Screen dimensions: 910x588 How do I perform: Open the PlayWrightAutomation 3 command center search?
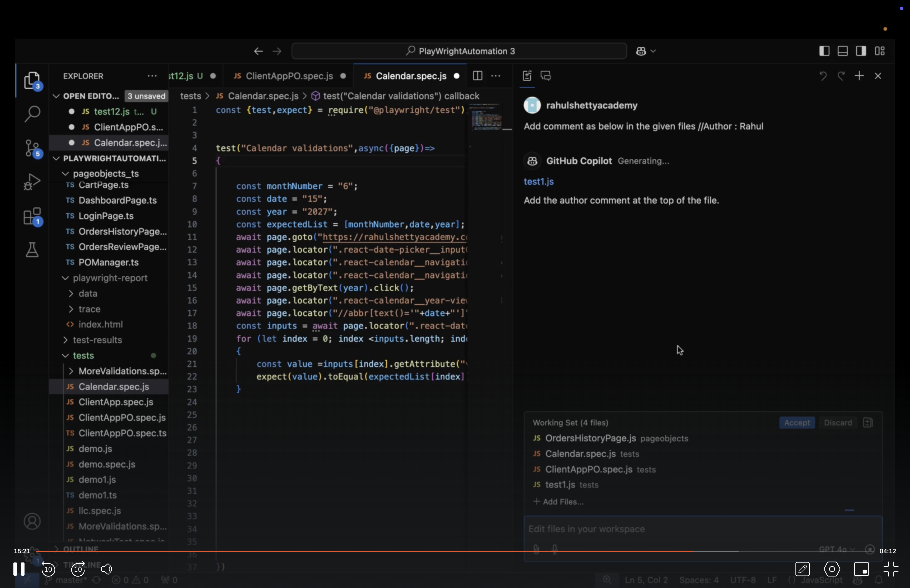[459, 51]
